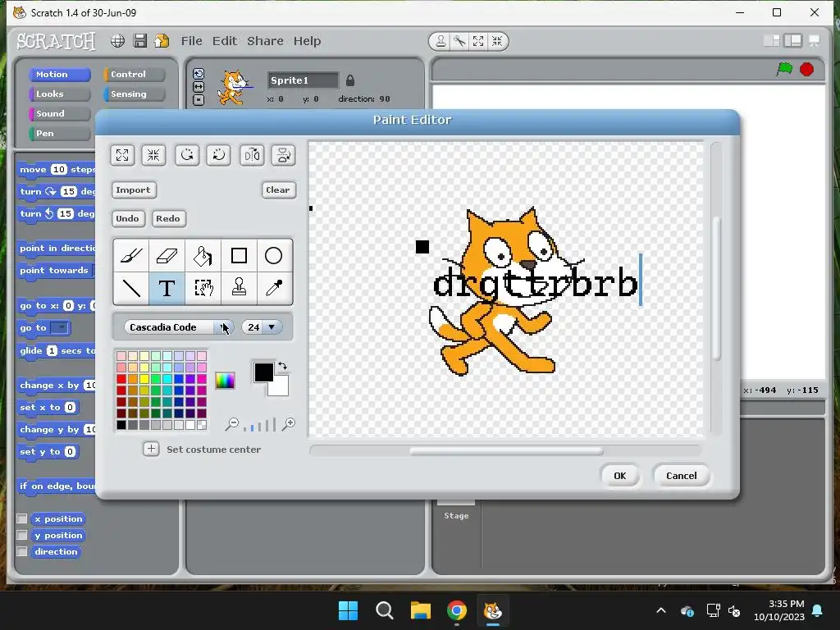Click the delete scissors icon in top toolbar
The image size is (840, 630).
(x=459, y=41)
